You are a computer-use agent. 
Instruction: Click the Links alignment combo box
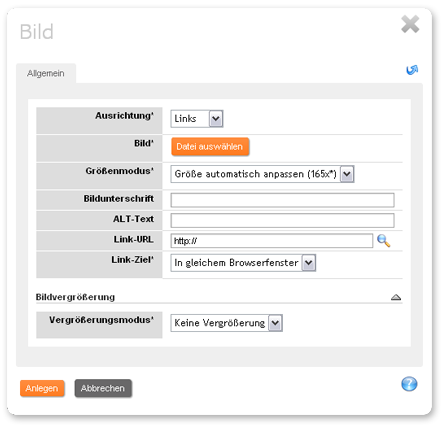pos(197,119)
